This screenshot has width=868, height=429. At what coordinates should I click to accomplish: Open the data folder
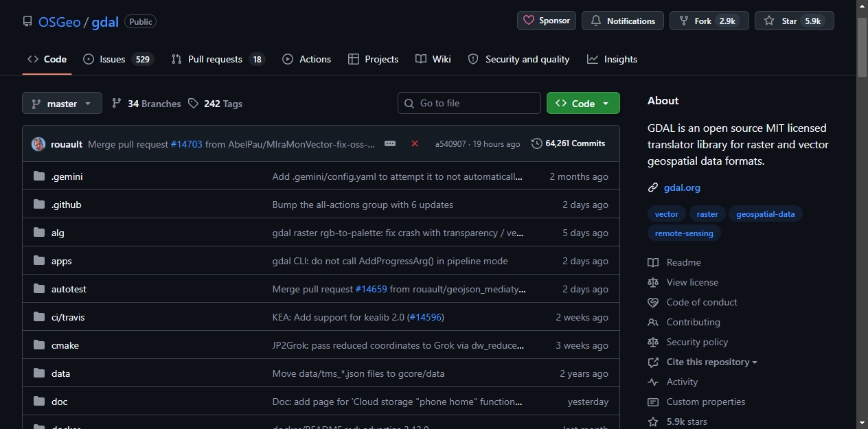tap(60, 373)
